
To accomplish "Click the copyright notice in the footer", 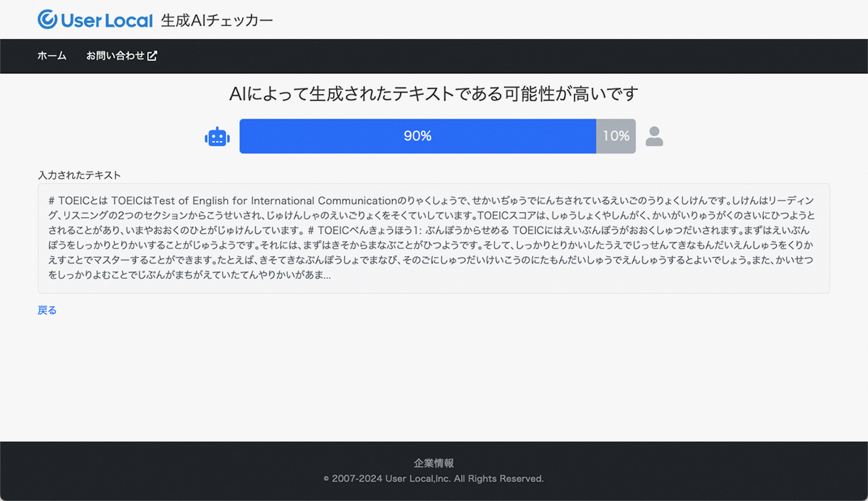I will [434, 479].
